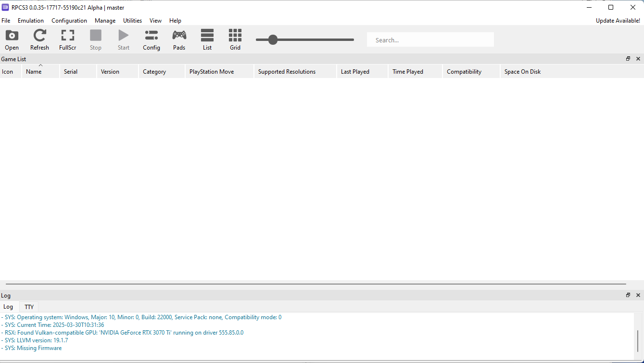Select the 'SYS: Current Time' log line

52,325
